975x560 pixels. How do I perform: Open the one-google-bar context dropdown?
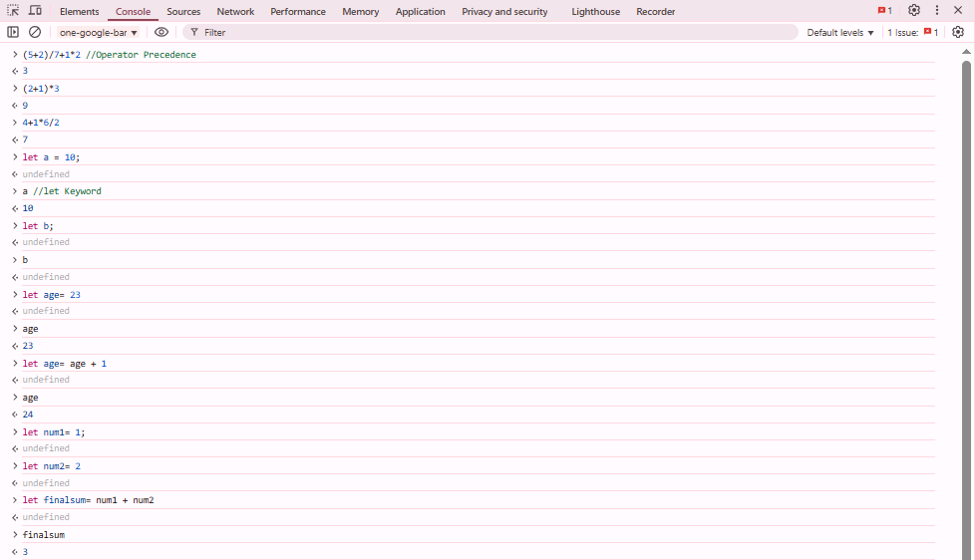pos(99,32)
